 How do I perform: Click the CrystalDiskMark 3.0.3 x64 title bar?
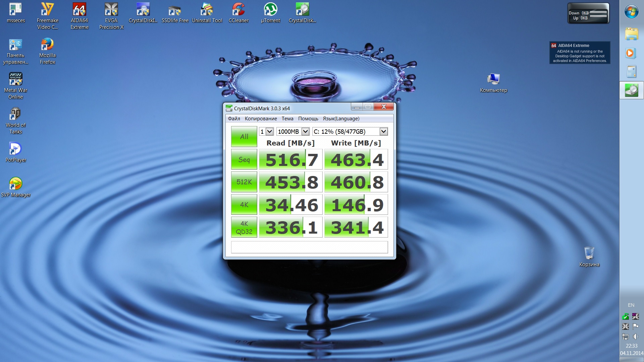click(x=288, y=108)
